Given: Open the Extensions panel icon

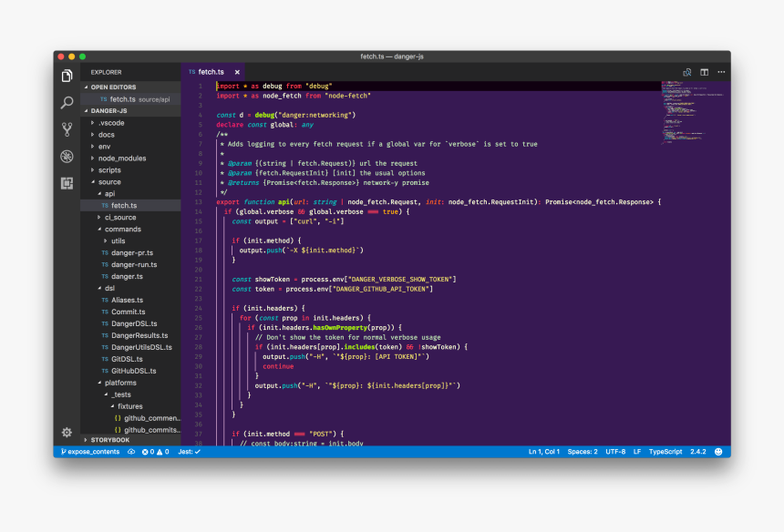Looking at the screenshot, I should [x=66, y=184].
